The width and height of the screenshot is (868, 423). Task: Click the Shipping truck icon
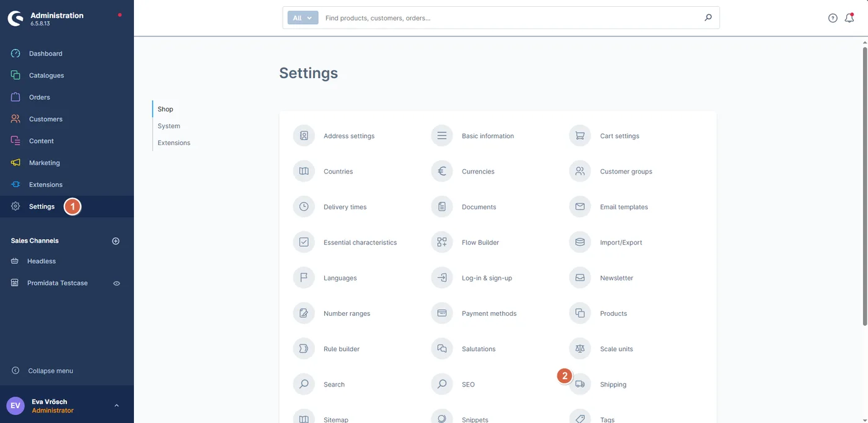[580, 385]
